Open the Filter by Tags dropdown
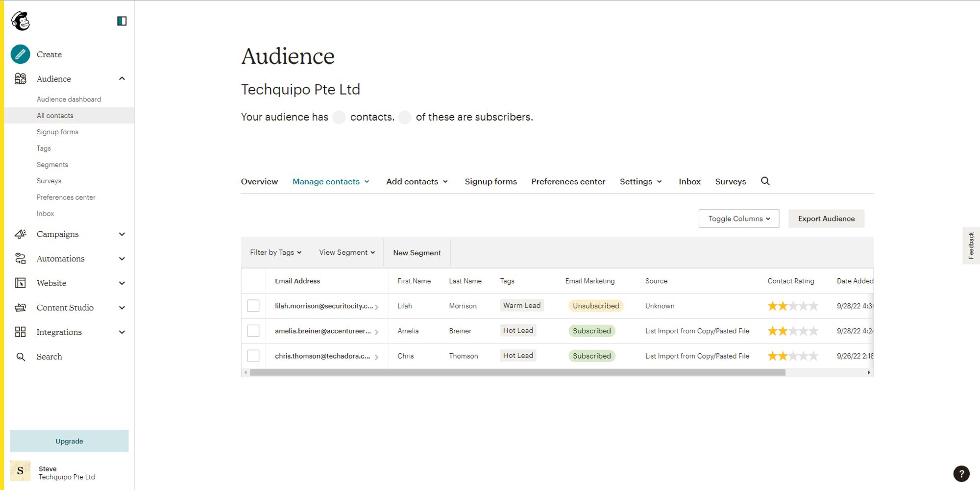Screen dimensions: 980x490 (x=275, y=252)
